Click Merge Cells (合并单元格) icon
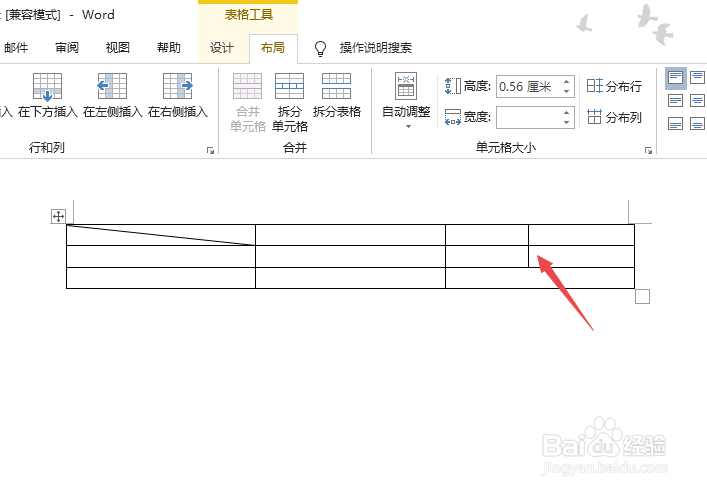707x492 pixels. pos(248,86)
